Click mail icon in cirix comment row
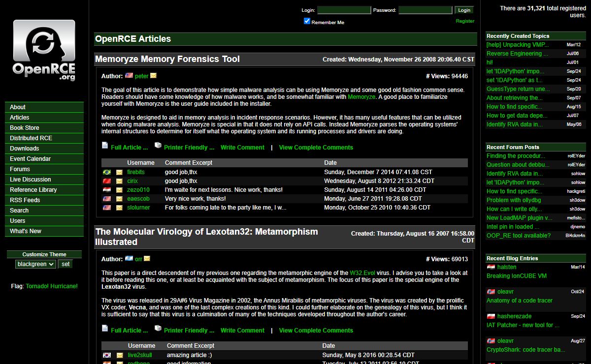The width and height of the screenshot is (591, 364). [119, 182]
